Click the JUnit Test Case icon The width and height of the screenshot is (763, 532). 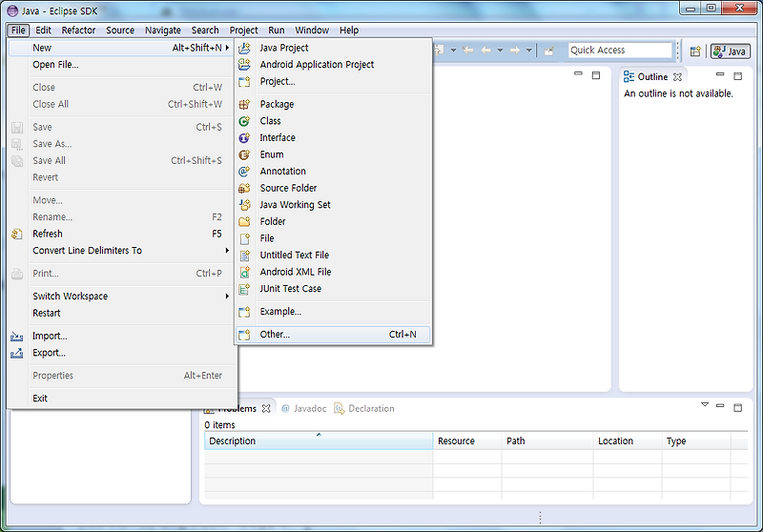click(244, 289)
